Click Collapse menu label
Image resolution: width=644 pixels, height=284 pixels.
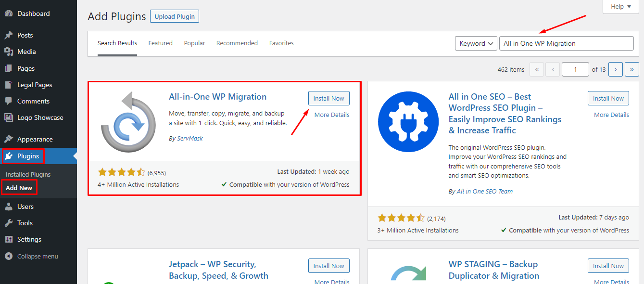pos(38,256)
